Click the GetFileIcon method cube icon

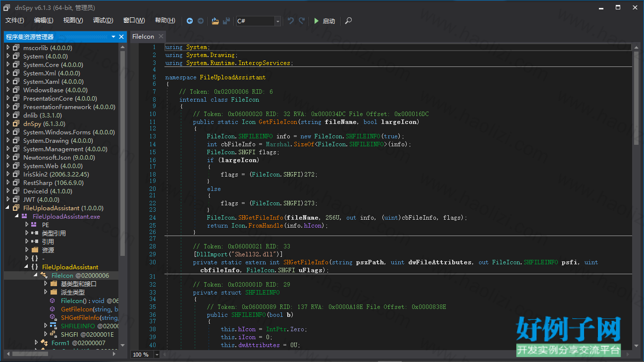click(x=53, y=309)
